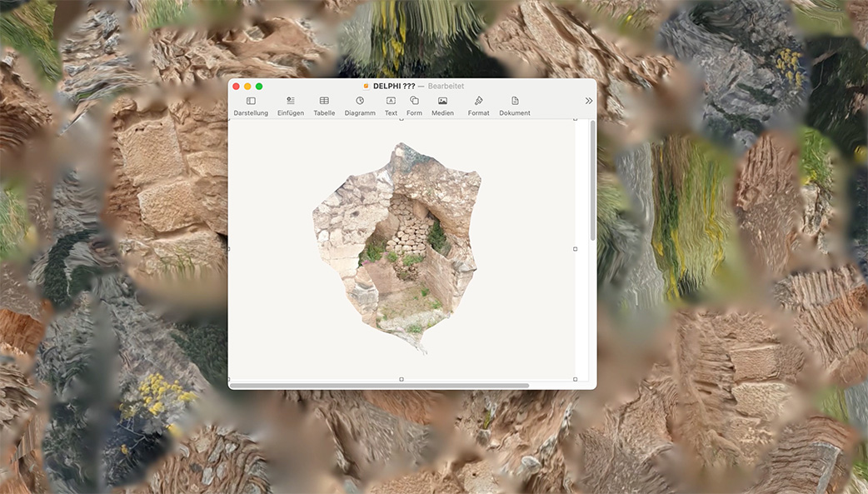The height and width of the screenshot is (494, 868).
Task: Insert a chart via Diagramm
Action: tap(360, 106)
